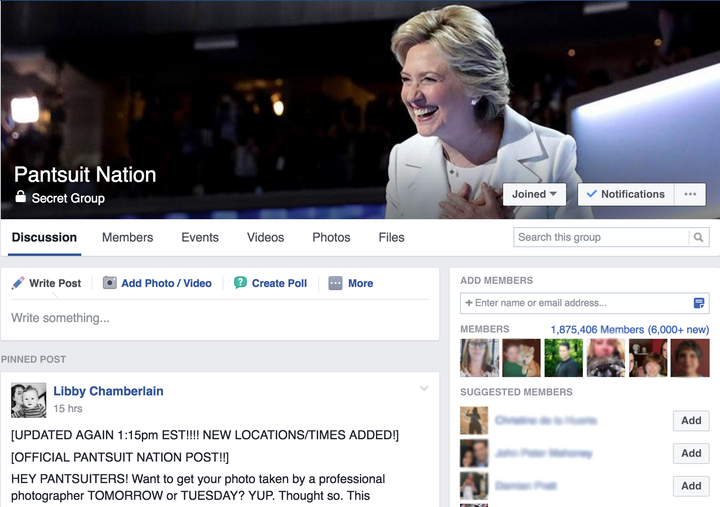Screen dimensions: 720x507
Task: Focus the Enter name or email address field
Action: pyautogui.click(x=585, y=303)
